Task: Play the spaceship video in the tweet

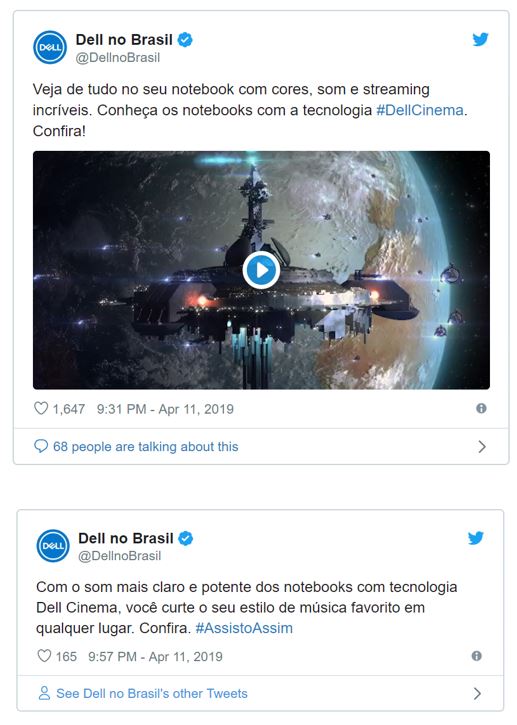Action: [x=261, y=270]
